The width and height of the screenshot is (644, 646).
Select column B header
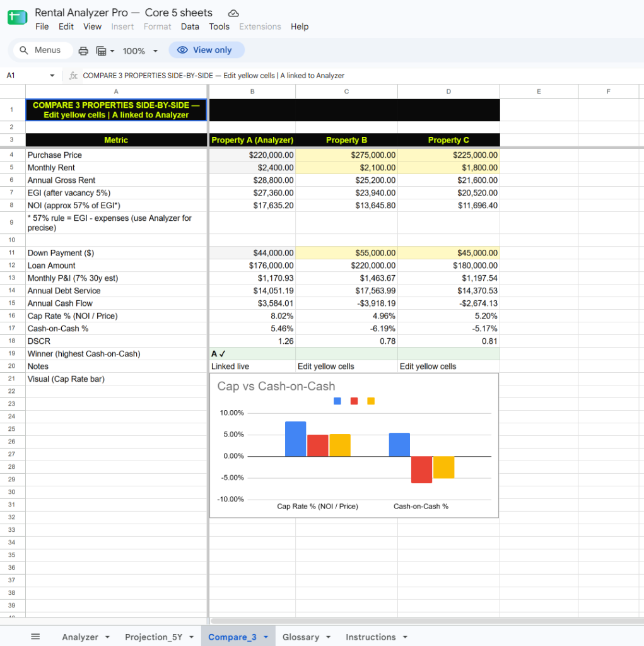(252, 91)
